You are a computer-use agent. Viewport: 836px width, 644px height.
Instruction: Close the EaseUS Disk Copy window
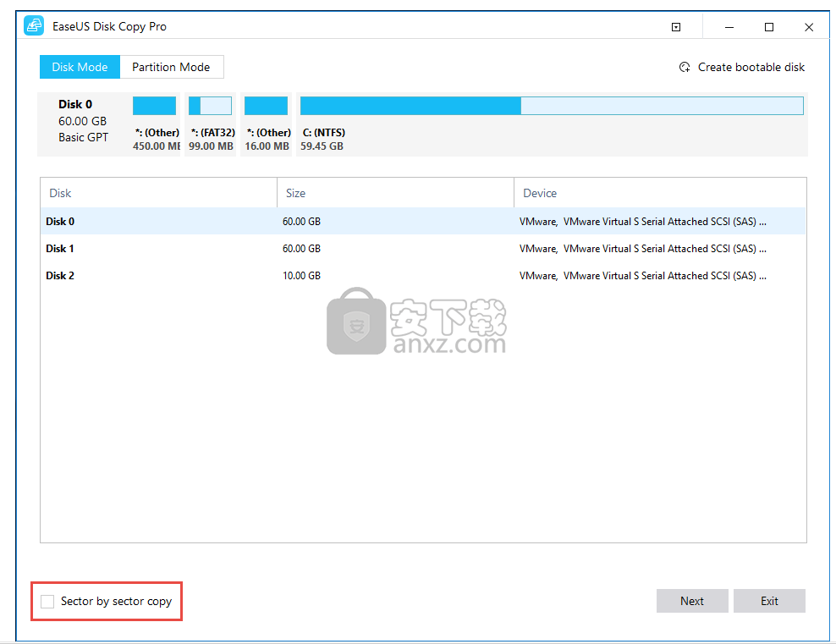[809, 27]
